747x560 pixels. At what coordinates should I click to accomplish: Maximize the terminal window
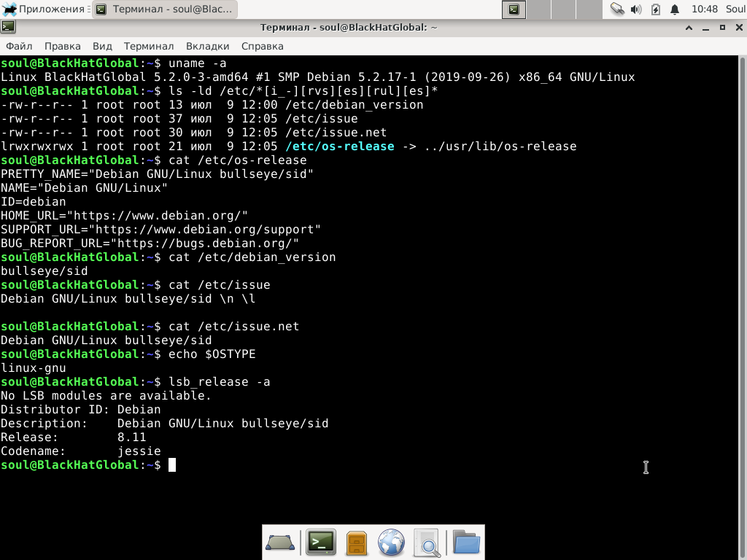[722, 28]
